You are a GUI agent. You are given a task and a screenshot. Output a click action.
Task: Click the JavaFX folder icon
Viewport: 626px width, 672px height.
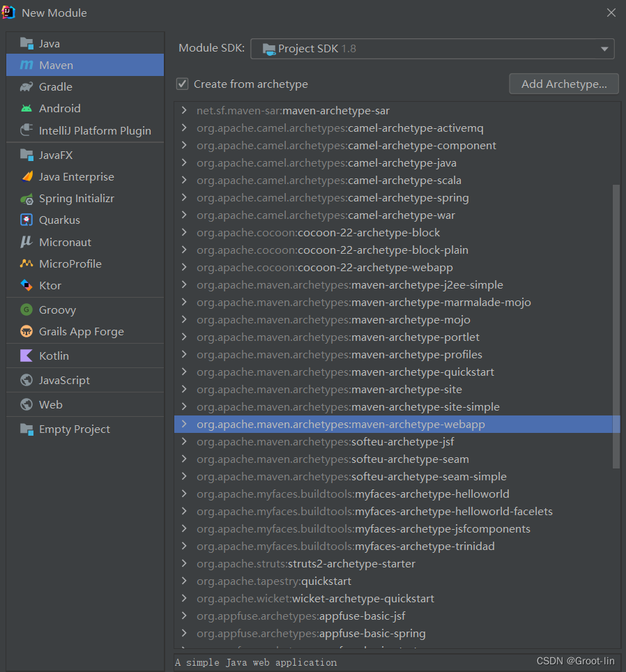pos(26,155)
